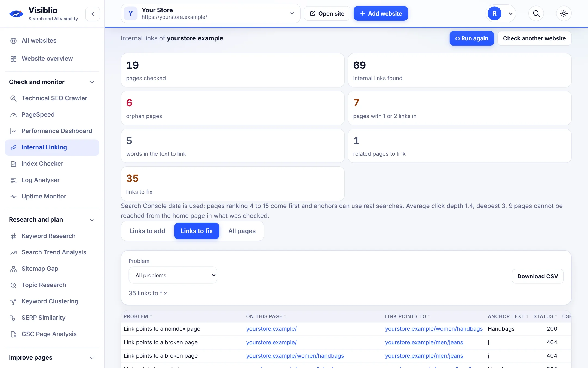Click the Open site button
Image resolution: width=588 pixels, height=368 pixels.
point(327,13)
